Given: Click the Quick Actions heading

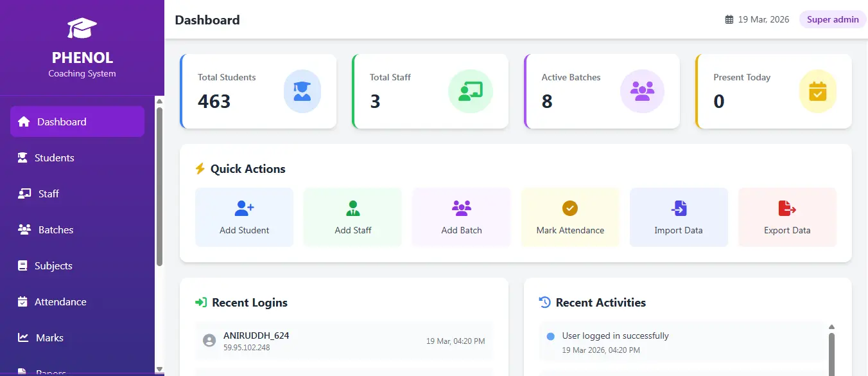Looking at the screenshot, I should click(248, 169).
